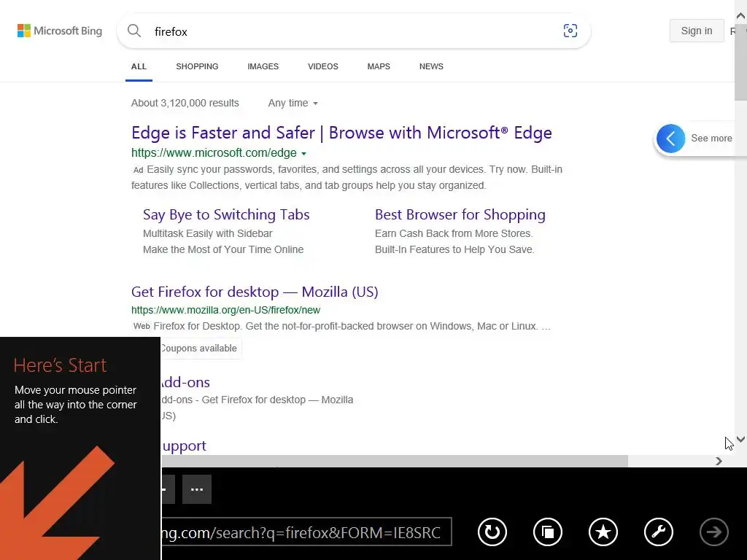
Task: Click the visual search camera icon
Action: pos(570,31)
